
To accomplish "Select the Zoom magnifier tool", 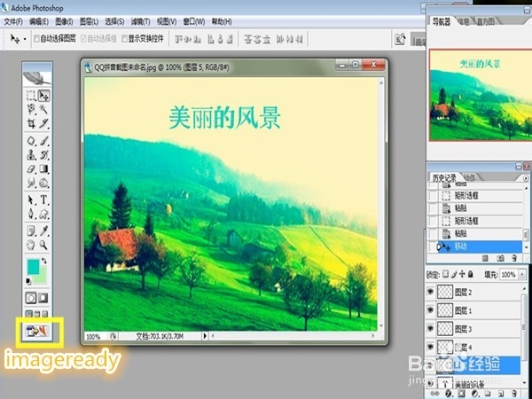I will tap(43, 245).
